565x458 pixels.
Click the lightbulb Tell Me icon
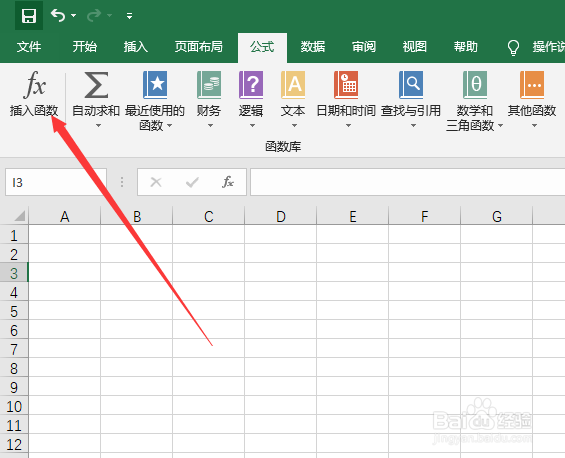pos(513,47)
